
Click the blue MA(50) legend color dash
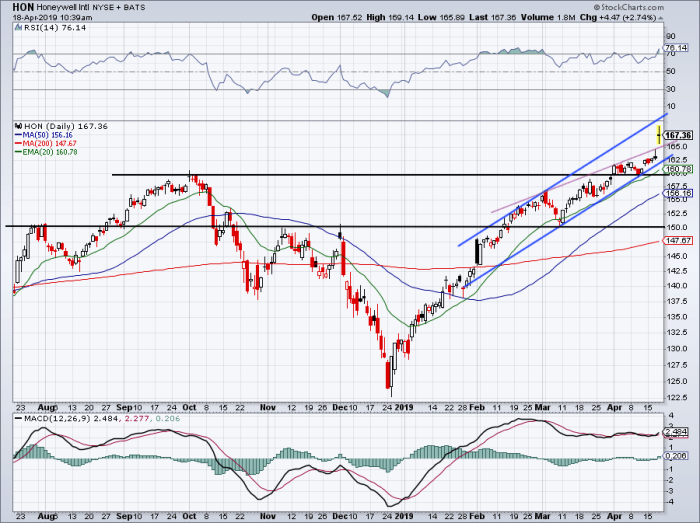(x=18, y=135)
